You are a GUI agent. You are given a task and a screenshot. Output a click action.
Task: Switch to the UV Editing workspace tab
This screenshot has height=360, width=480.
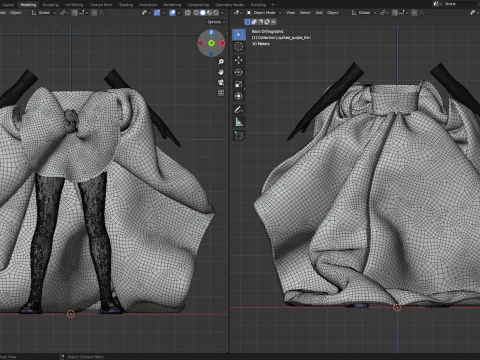[74, 5]
